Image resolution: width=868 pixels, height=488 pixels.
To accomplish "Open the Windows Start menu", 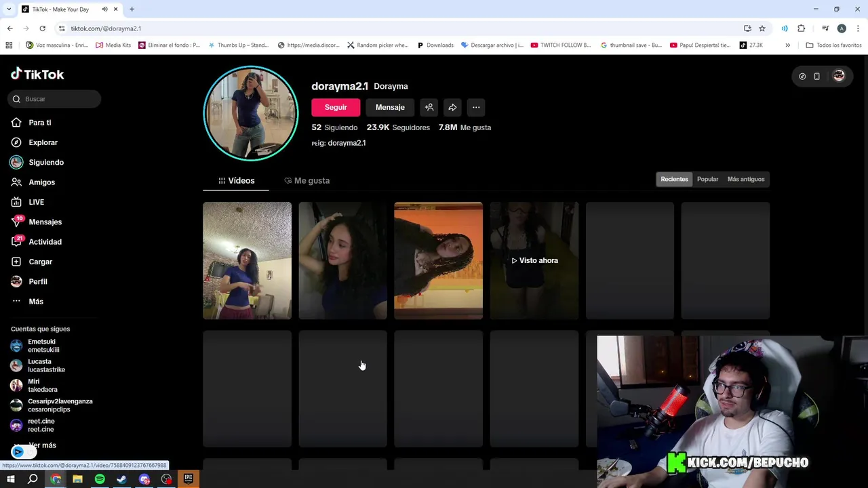I will (x=11, y=479).
